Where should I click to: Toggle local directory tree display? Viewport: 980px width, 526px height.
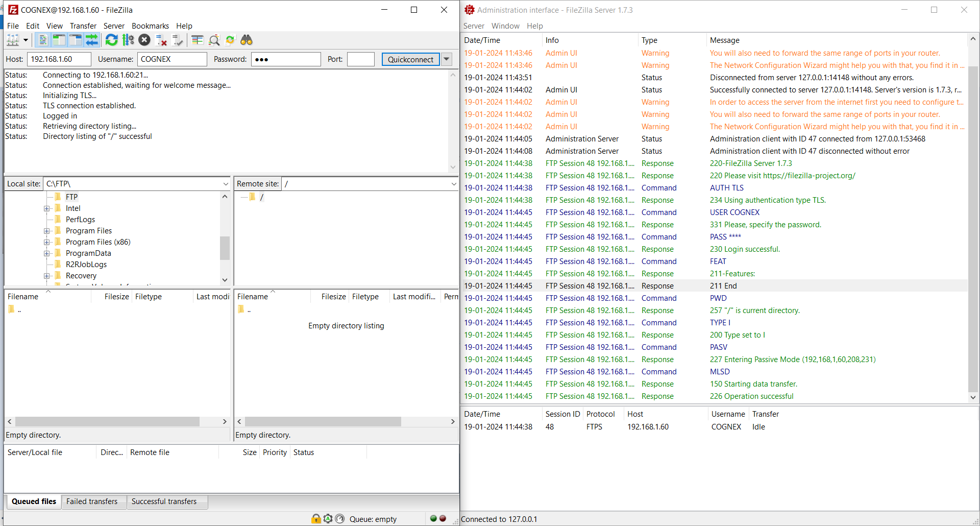[x=59, y=40]
